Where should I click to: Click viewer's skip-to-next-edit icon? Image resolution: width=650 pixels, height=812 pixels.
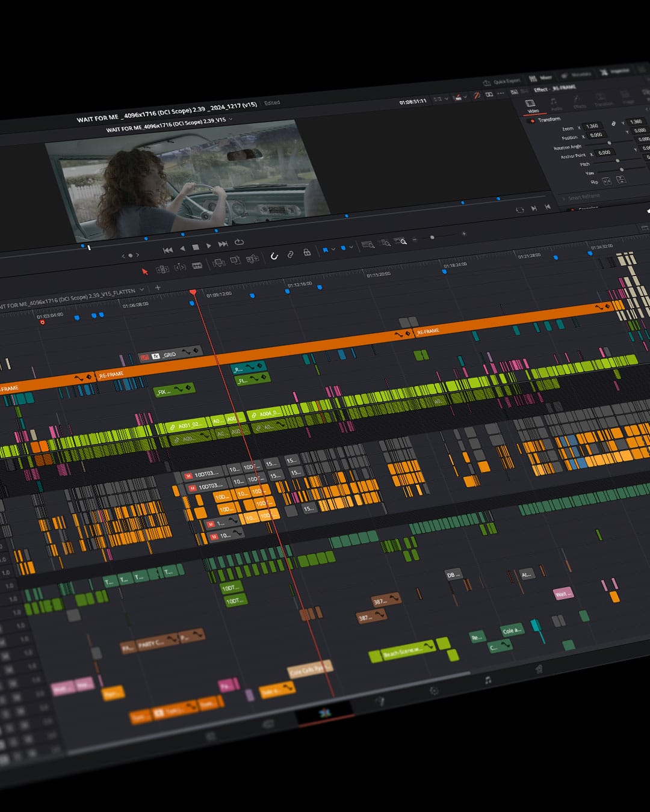[x=534, y=208]
